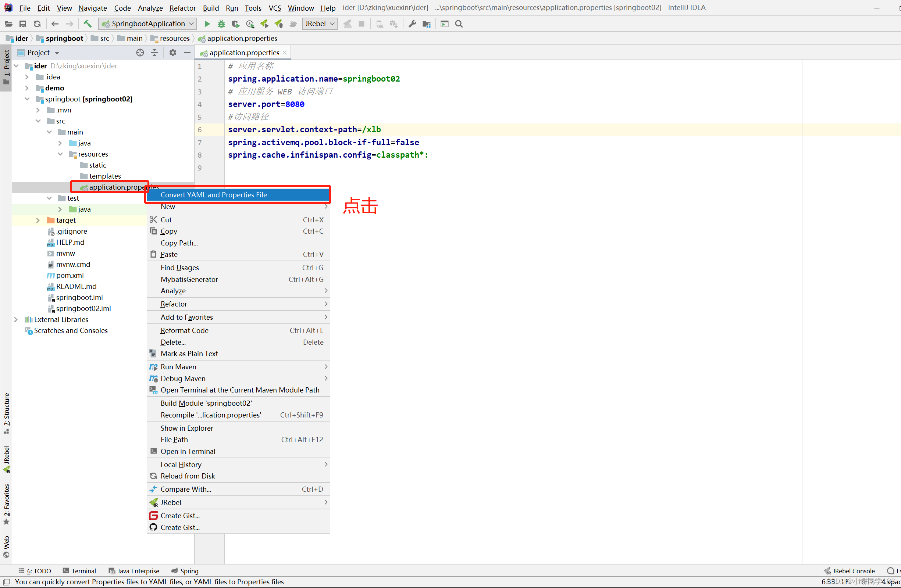Click the Debug bug icon
This screenshot has height=588, width=901.
pos(221,24)
